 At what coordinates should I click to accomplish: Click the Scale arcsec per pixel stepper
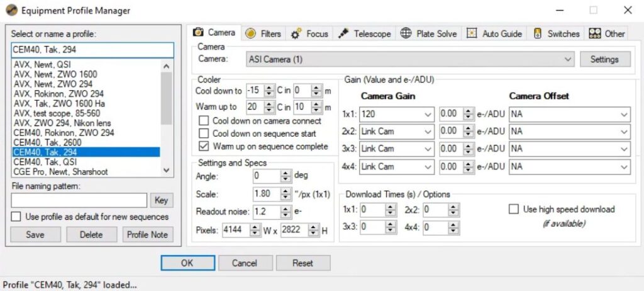[286, 194]
